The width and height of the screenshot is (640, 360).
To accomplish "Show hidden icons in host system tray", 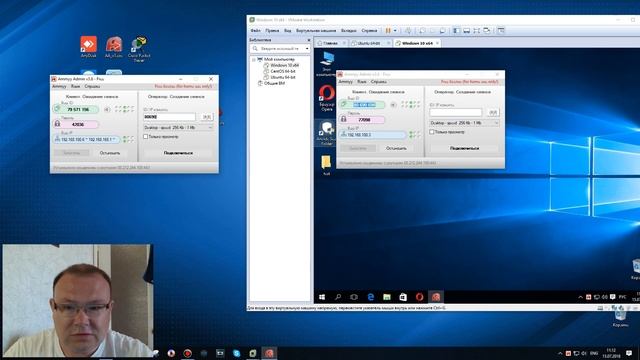I will (x=560, y=353).
